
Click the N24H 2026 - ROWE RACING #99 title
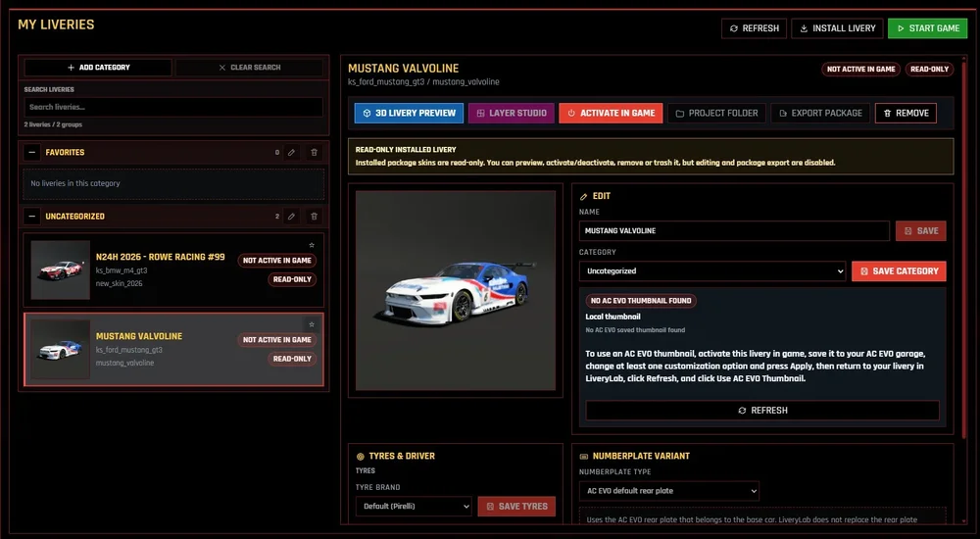(x=160, y=257)
